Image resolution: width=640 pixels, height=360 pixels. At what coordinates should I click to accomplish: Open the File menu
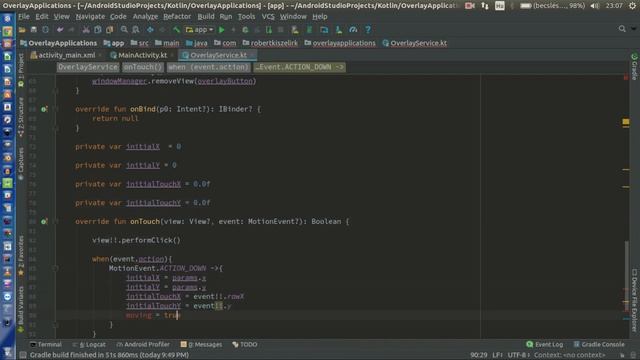[24, 17]
